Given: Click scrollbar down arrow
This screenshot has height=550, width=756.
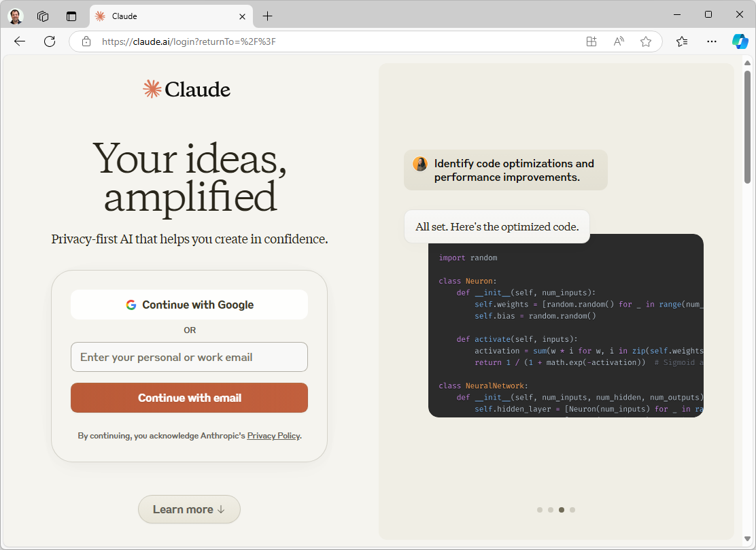Looking at the screenshot, I should click(x=747, y=538).
